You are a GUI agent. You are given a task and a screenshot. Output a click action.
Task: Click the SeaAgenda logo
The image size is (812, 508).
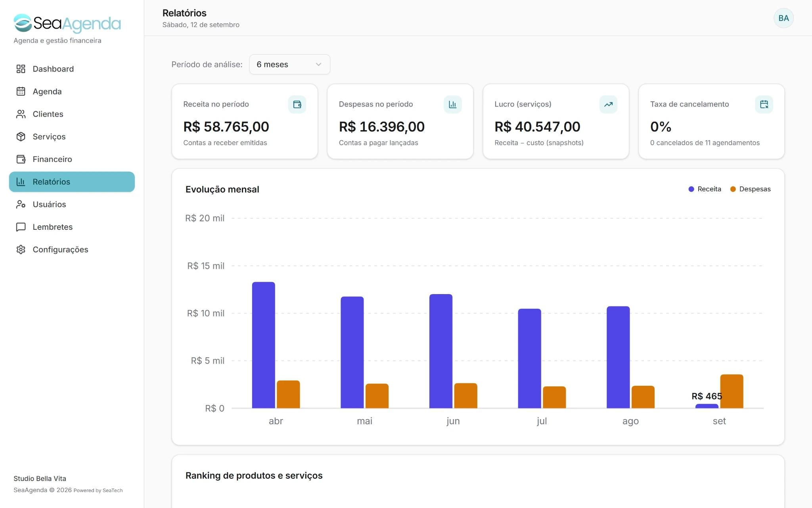click(67, 23)
